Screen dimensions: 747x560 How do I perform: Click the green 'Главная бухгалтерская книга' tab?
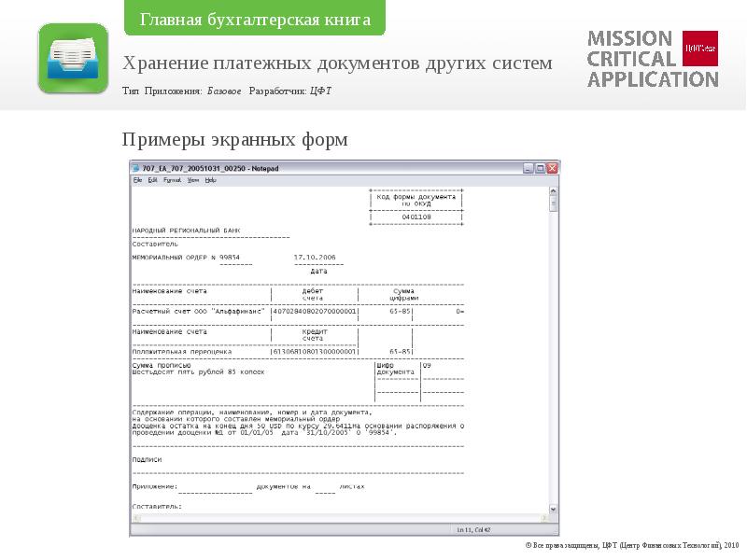point(255,20)
